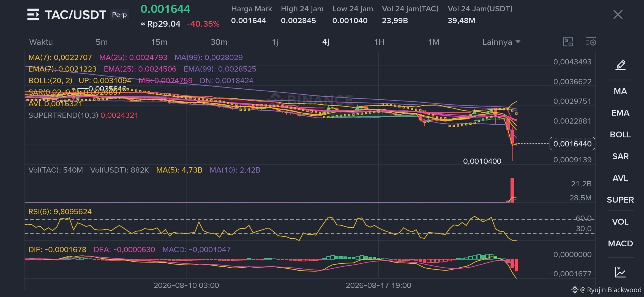Viewport: 644px width, 297px height.
Task: Select the Waktu chart mode
Action: click(41, 42)
